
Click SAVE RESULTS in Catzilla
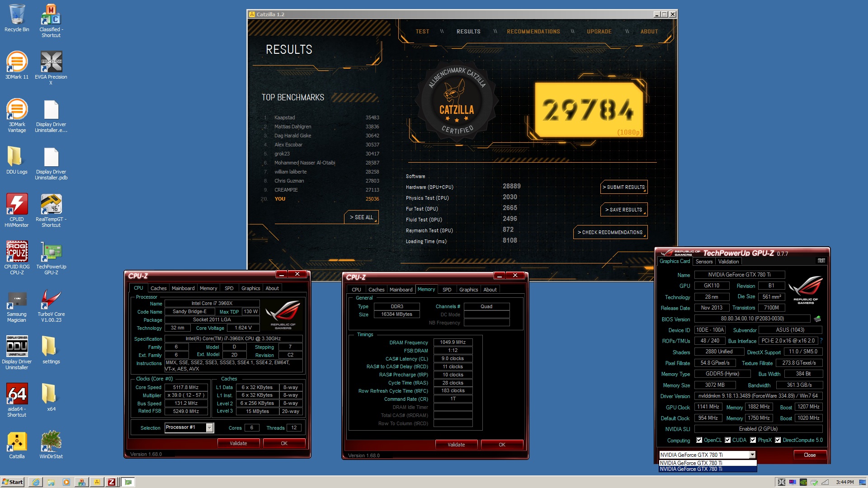click(x=624, y=210)
